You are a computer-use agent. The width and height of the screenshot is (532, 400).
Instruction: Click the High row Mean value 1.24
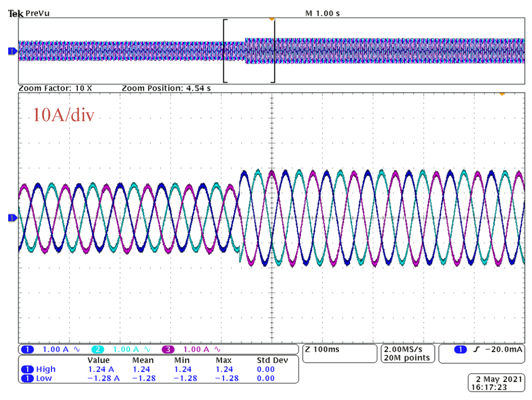(x=141, y=369)
